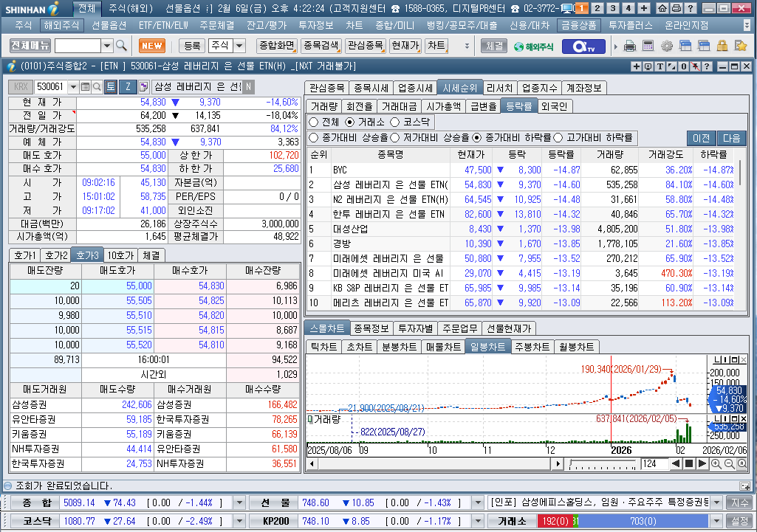Viewport: 757px width, 532px height.
Task: Open the 해외주식 menu
Action: [x=61, y=25]
